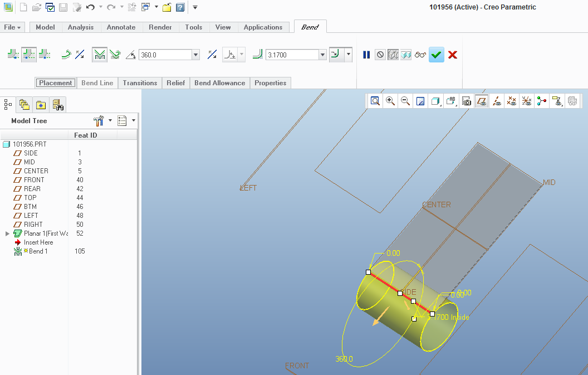
Task: Open the radius side dropdown arrow
Action: 349,55
